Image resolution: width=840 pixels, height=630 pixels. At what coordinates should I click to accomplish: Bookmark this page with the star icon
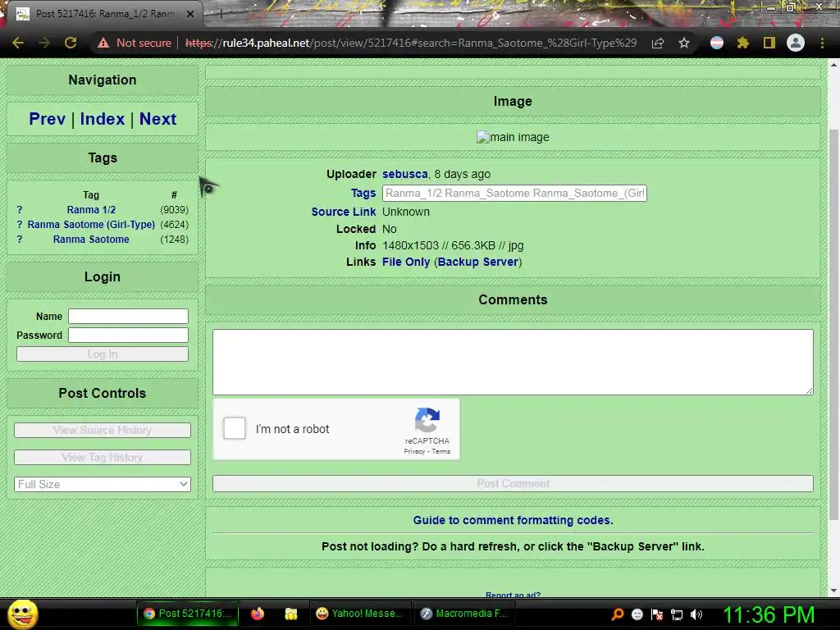tap(684, 43)
